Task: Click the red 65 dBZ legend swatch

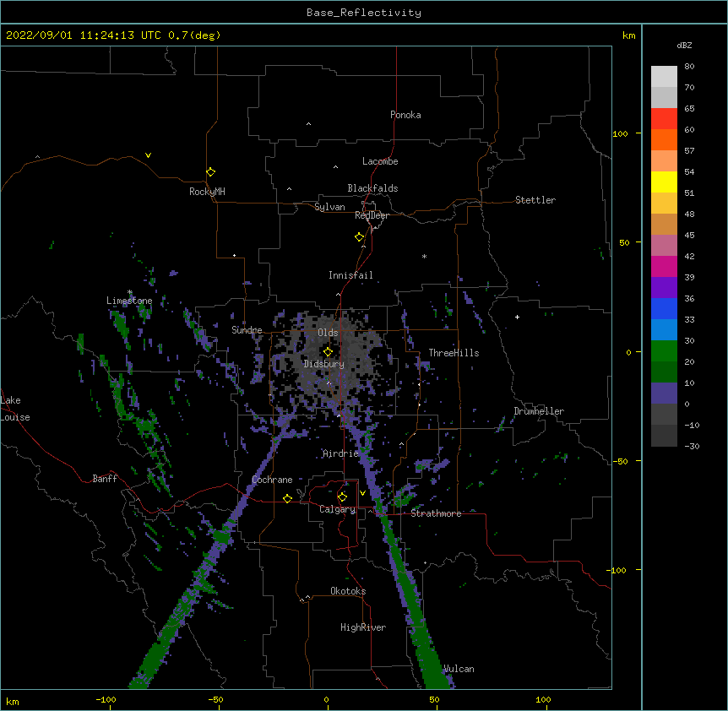Action: [x=664, y=119]
